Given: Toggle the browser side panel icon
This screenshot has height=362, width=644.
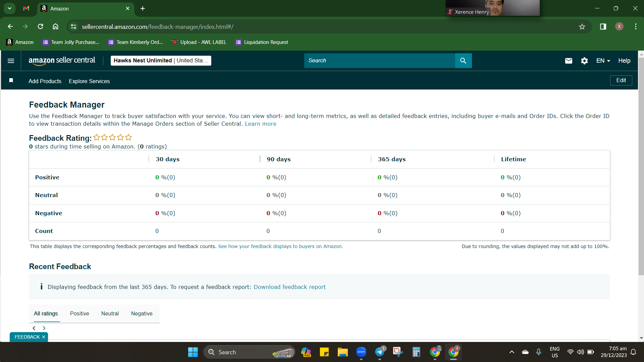Looking at the screenshot, I should tap(603, 26).
